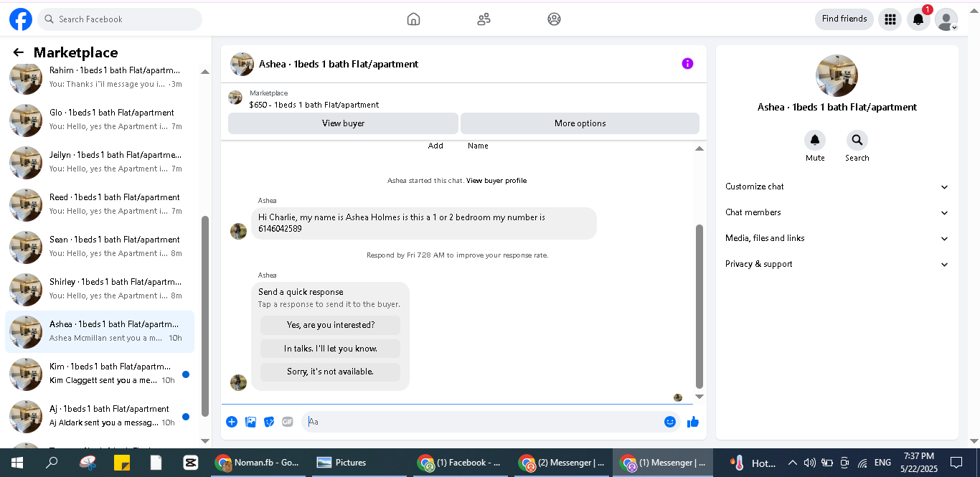This screenshot has width=980, height=477.
Task: Open the View buyer profile link
Action: pyautogui.click(x=496, y=181)
